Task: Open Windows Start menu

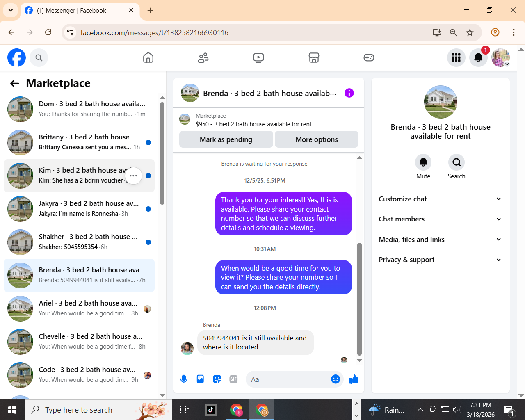Action: point(12,409)
